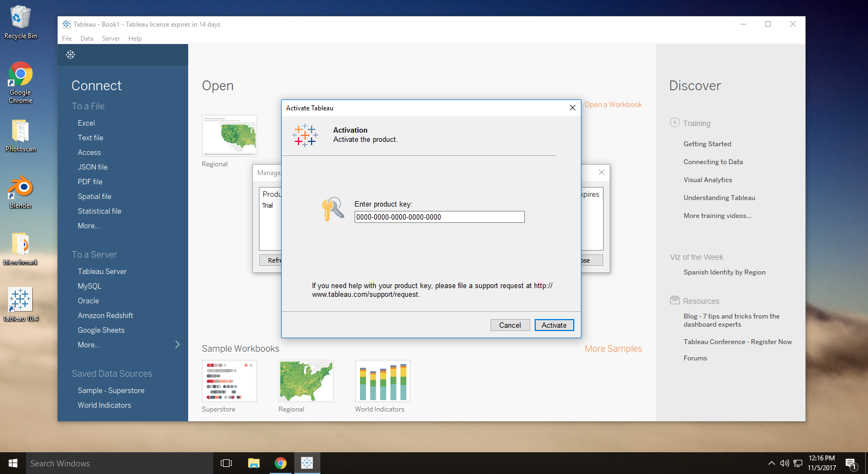This screenshot has width=868, height=474.
Task: Click the Tableau logo icon in the blue sidebar
Action: pos(71,54)
